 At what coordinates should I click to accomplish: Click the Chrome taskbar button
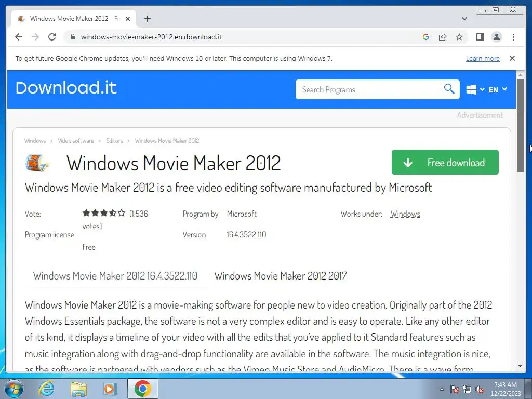143,389
